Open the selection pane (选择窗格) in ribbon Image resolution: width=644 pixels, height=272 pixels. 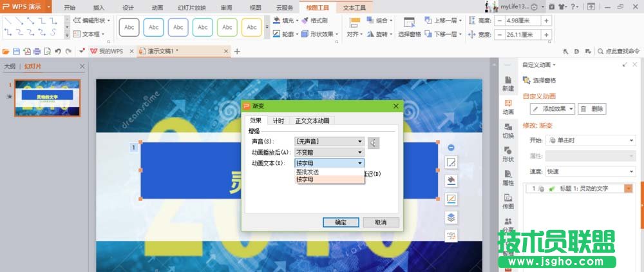point(409,27)
